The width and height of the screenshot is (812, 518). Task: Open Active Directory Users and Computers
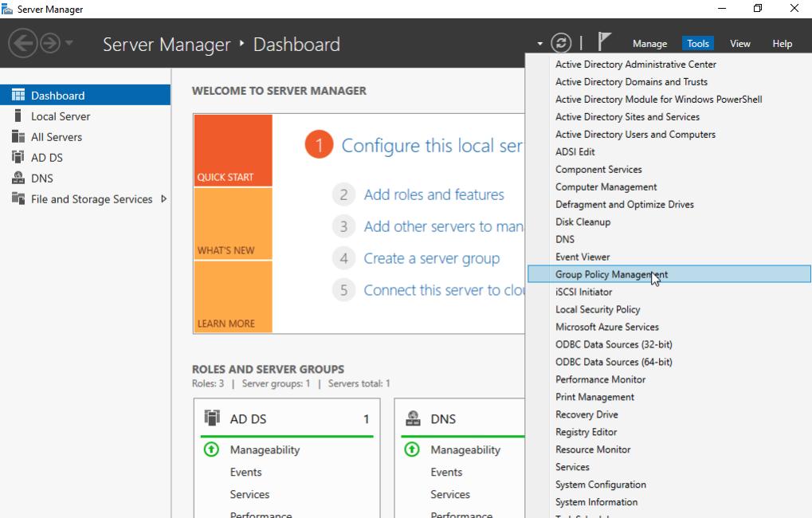pyautogui.click(x=669, y=134)
